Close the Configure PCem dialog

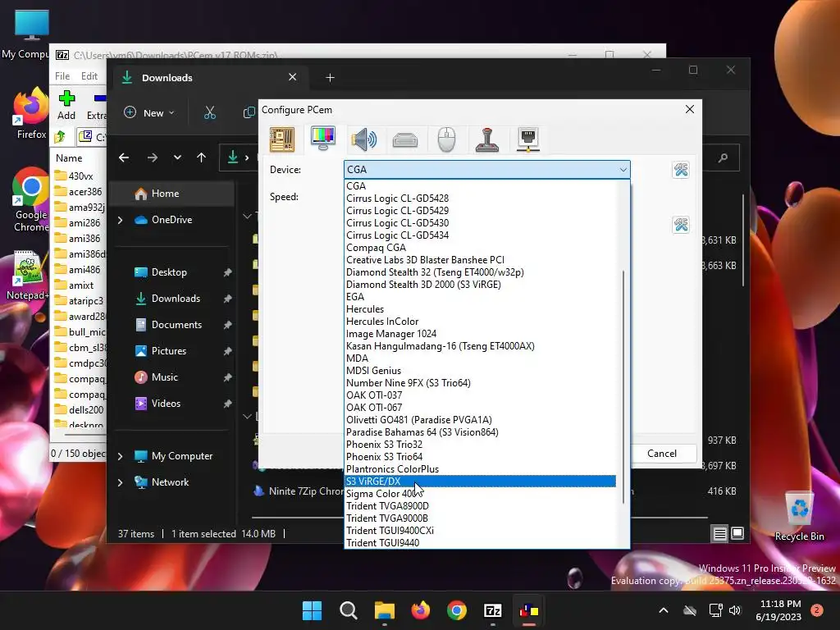point(689,109)
